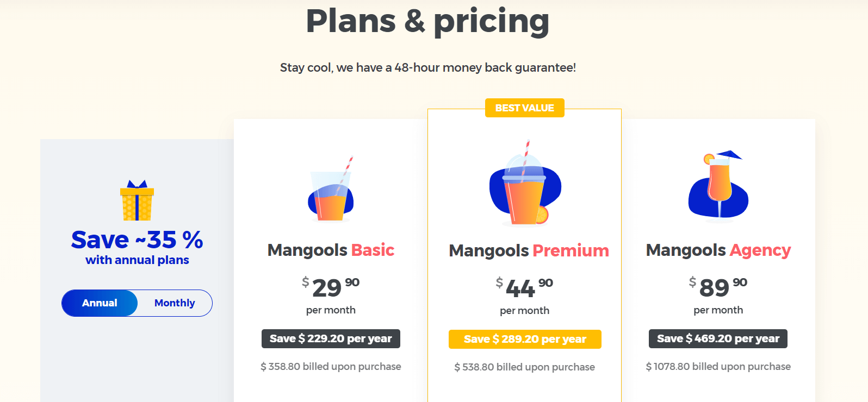The width and height of the screenshot is (868, 402).
Task: Click the Mangools Premium smoothie cup icon
Action: pyautogui.click(x=525, y=183)
